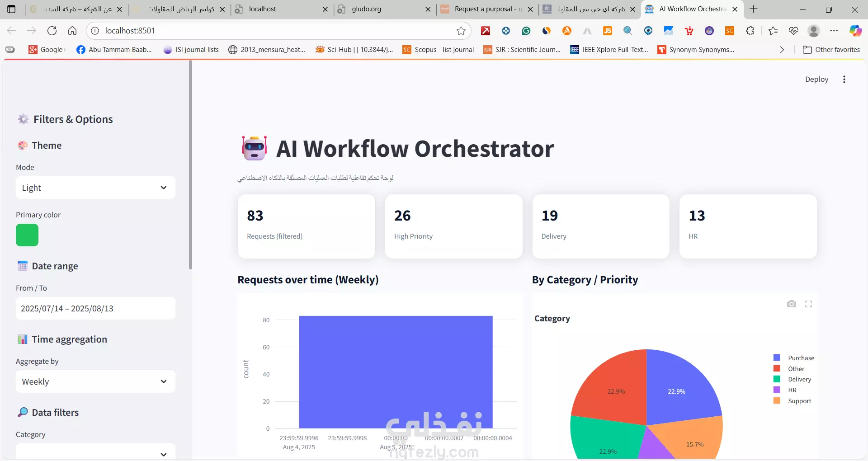
Task: Switch to the localhost tab
Action: 281,9
